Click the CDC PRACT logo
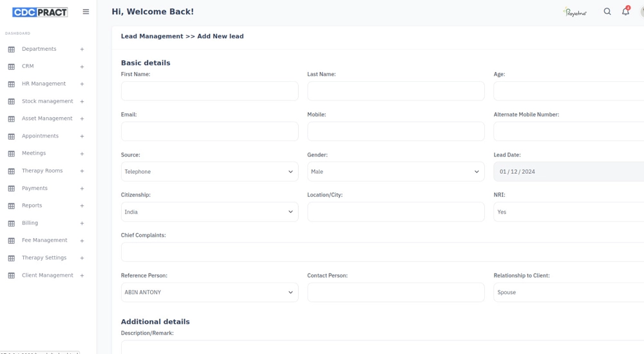 [40, 12]
